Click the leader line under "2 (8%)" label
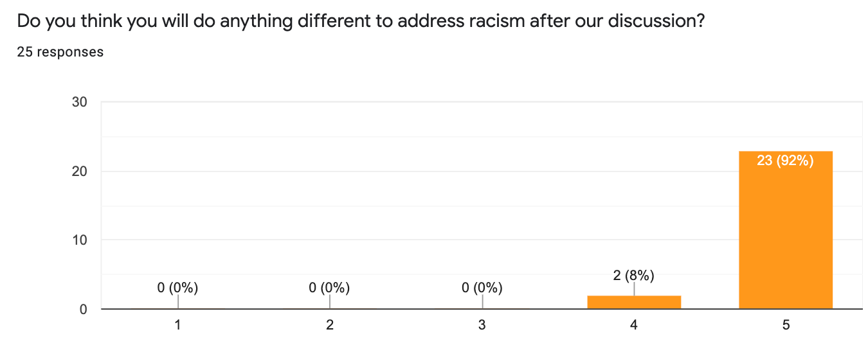Viewport: 868px width, 361px height. 634,289
